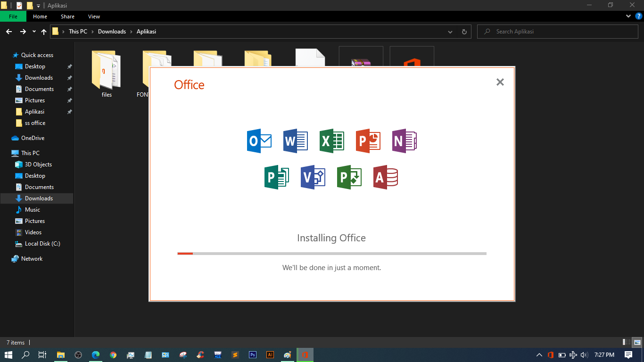Open the View ribbon tab
Image resolution: width=644 pixels, height=362 pixels.
(94, 16)
